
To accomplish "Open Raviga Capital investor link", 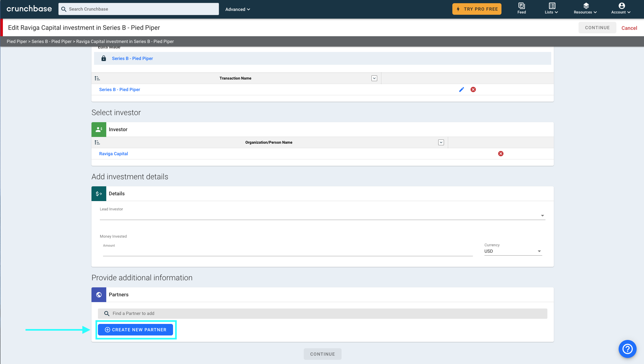I will pos(113,154).
